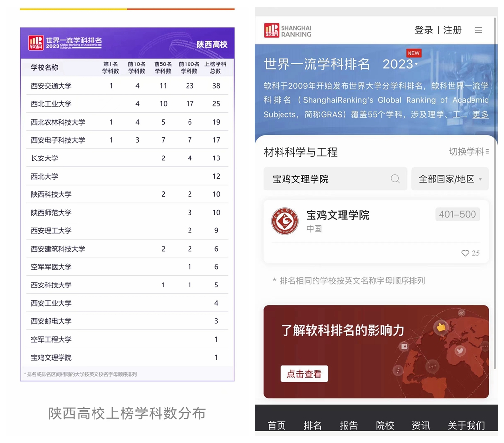The image size is (504, 443).
Task: Open the 全部国家/地区 country filter dropdown
Action: tap(450, 179)
